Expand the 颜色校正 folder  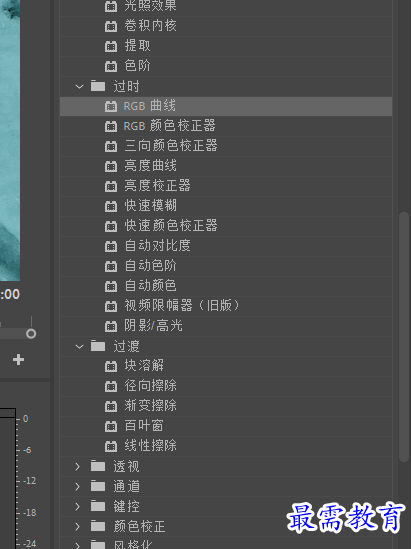click(x=78, y=526)
